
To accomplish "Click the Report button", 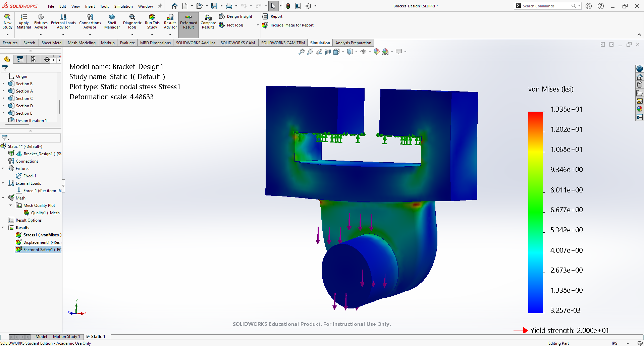I will pos(272,16).
